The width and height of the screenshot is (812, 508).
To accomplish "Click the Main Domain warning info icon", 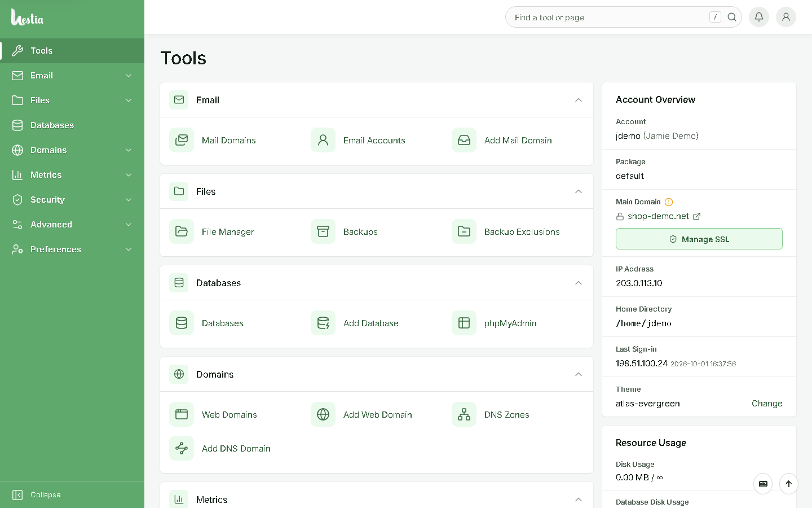I will tap(669, 202).
